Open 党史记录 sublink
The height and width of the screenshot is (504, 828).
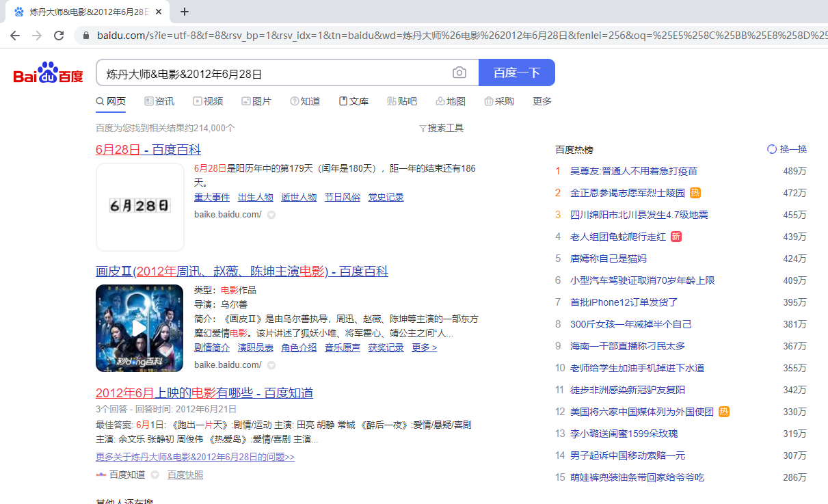click(x=386, y=197)
